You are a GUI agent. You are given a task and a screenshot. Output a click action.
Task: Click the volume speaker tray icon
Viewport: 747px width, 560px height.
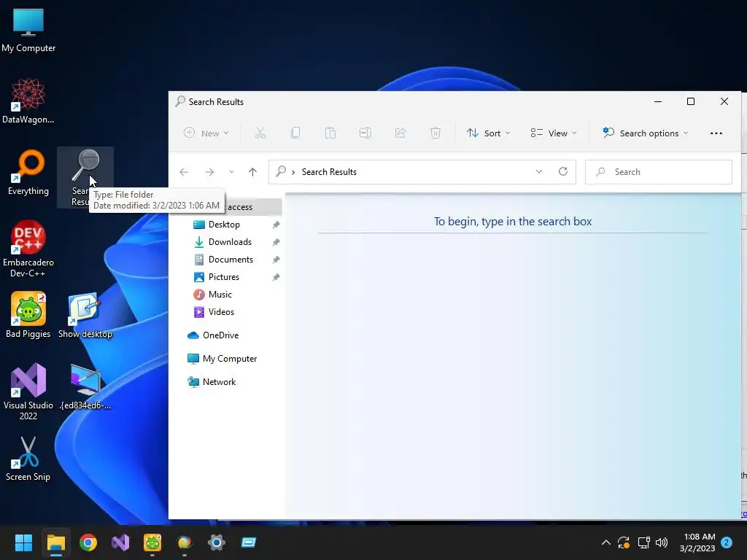[661, 542]
